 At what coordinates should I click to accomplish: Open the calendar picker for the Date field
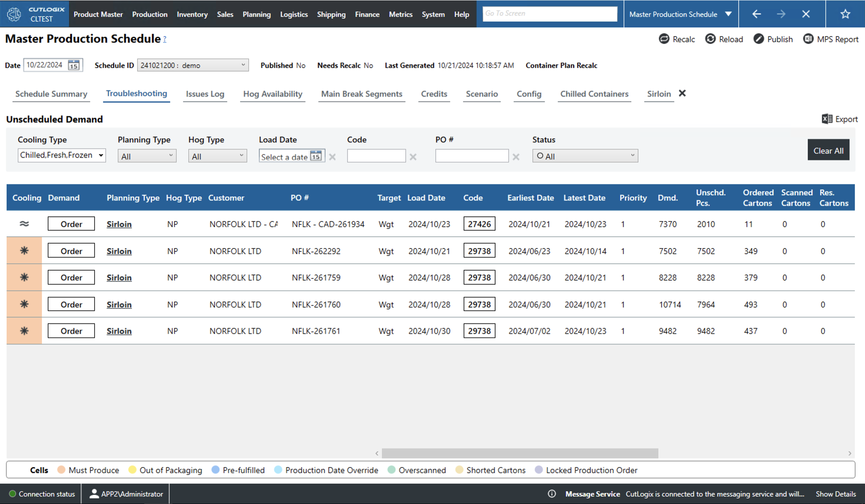[74, 65]
